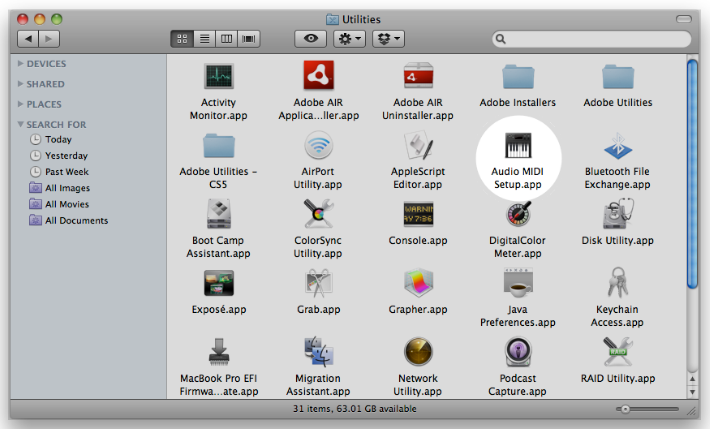Open the Grapher.app icon
Viewport: 710px width, 429px height.
(418, 284)
